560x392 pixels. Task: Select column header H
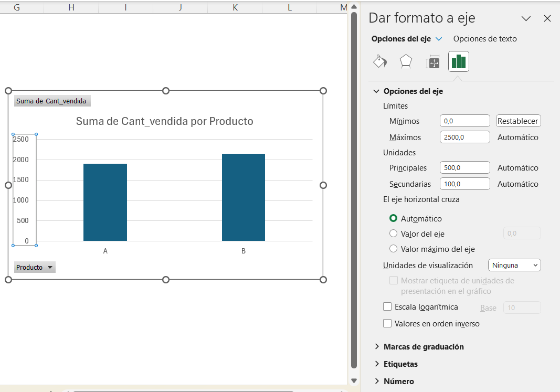point(71,7)
